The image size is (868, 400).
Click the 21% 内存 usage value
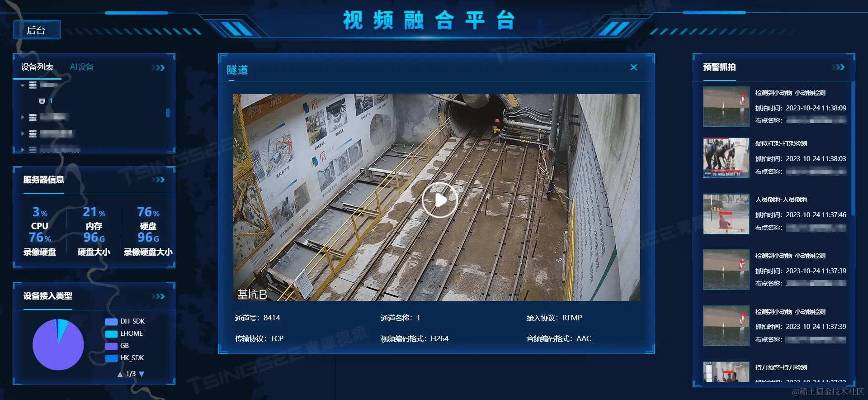[x=94, y=212]
